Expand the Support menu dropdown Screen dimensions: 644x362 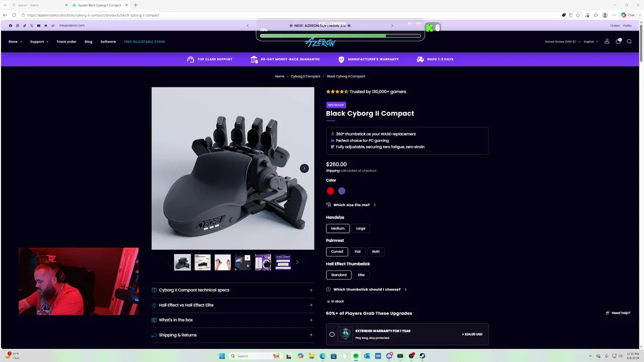click(x=39, y=42)
